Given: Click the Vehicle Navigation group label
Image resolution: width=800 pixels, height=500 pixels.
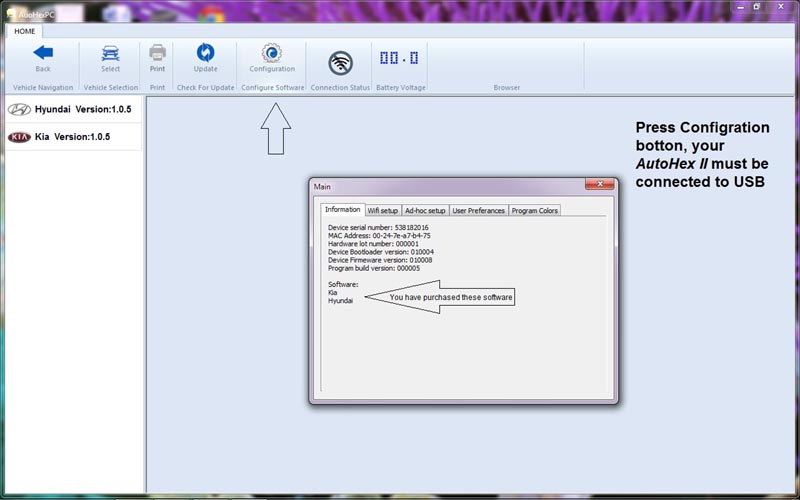Looking at the screenshot, I should pos(43,88).
